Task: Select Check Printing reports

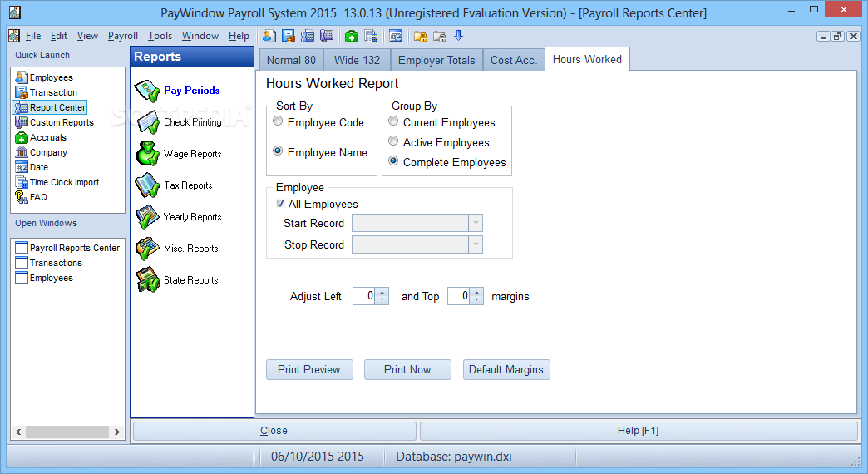Action: [x=179, y=121]
